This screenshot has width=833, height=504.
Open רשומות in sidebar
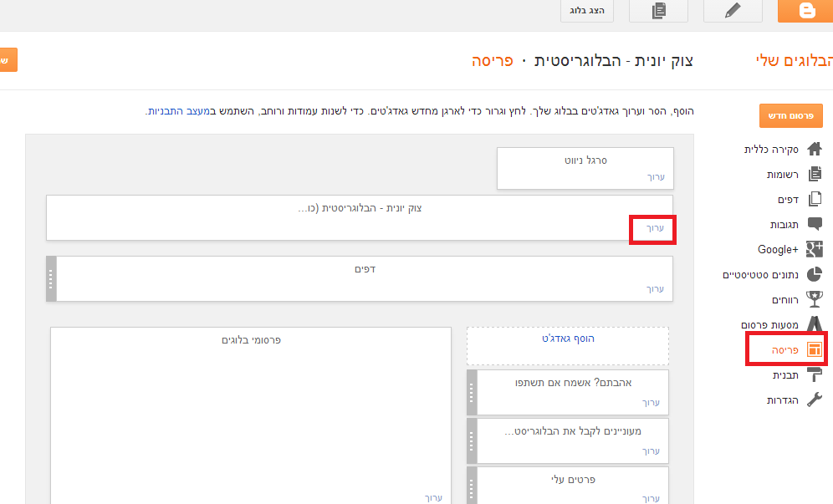coord(783,175)
